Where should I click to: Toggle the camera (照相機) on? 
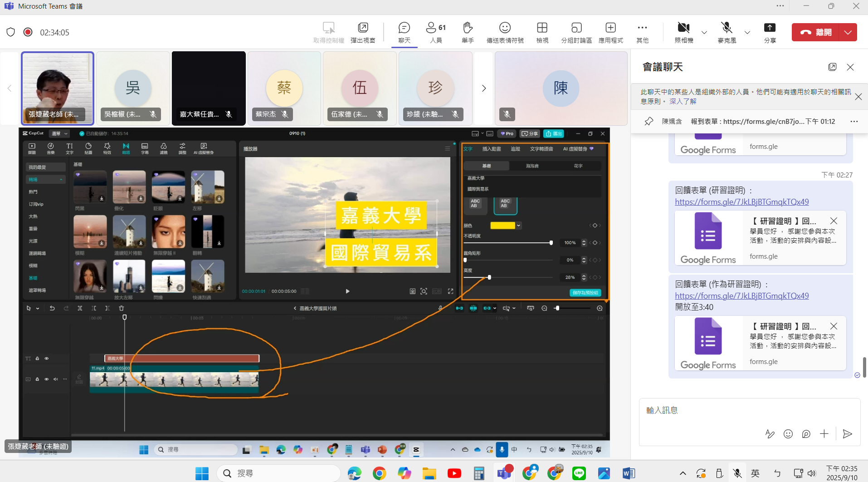(x=683, y=28)
